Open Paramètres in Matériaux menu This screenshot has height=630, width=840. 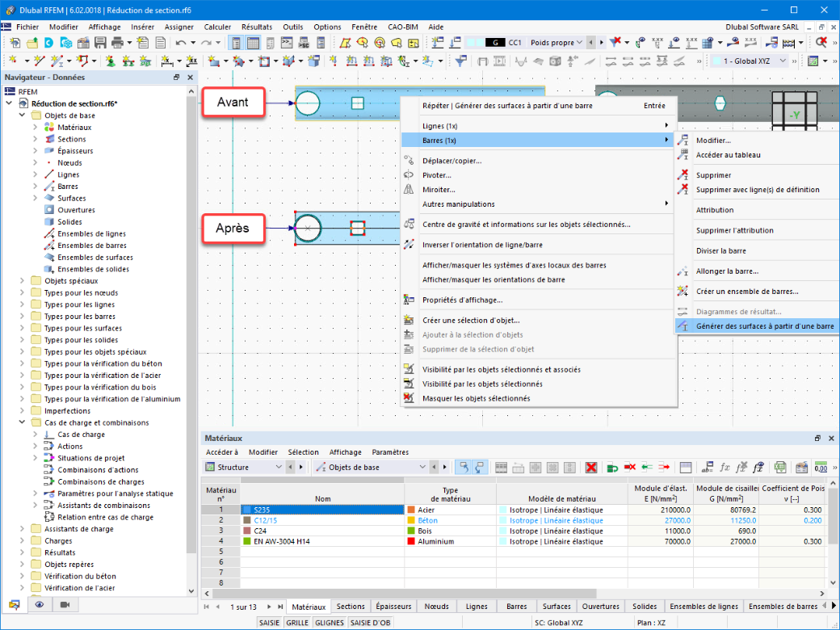390,452
